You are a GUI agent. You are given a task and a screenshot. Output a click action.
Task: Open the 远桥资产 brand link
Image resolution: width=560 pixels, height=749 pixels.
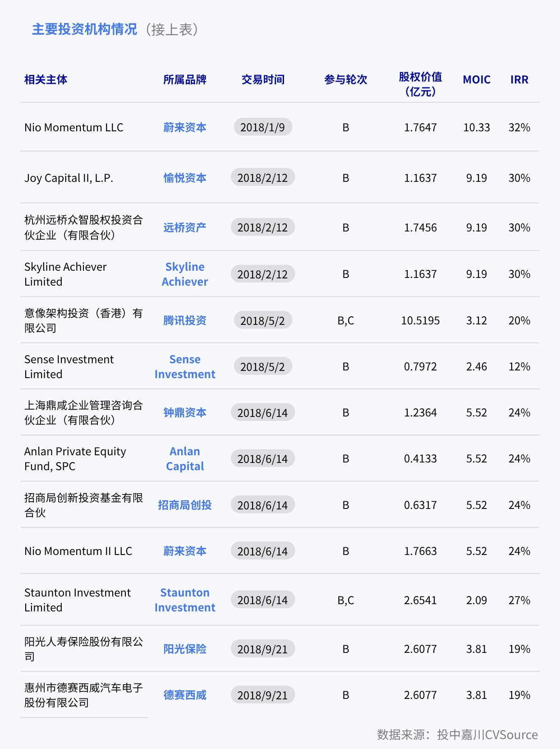point(185,227)
